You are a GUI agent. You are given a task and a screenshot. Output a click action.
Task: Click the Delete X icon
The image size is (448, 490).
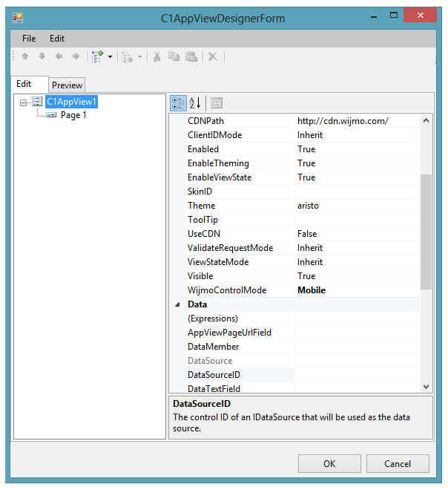[213, 56]
